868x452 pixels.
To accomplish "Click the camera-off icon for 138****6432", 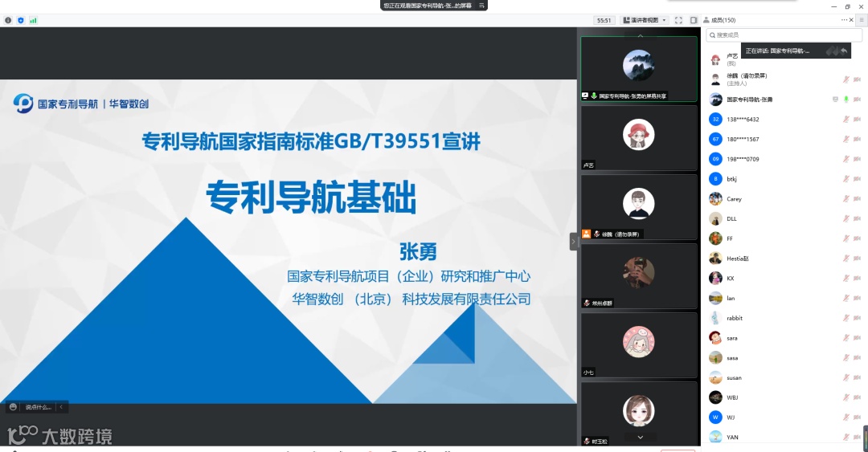I will pyautogui.click(x=857, y=120).
